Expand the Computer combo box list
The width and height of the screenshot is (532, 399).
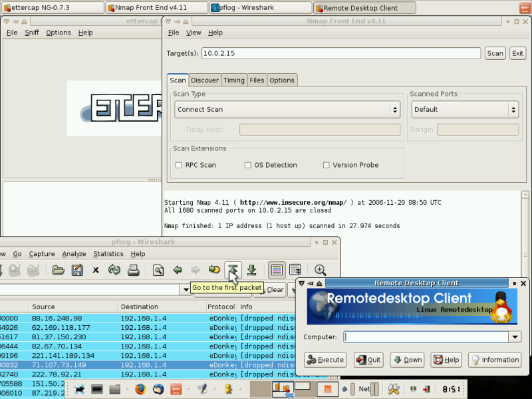coord(515,337)
